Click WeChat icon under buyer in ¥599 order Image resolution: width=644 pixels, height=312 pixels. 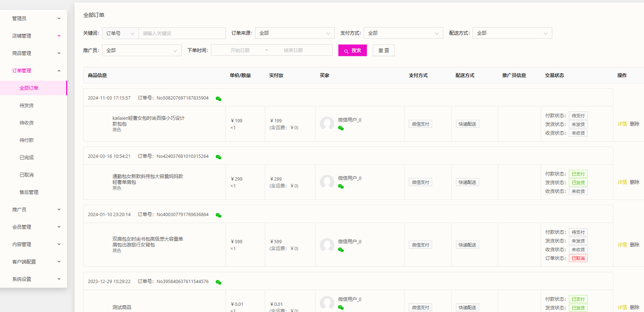pyautogui.click(x=341, y=250)
